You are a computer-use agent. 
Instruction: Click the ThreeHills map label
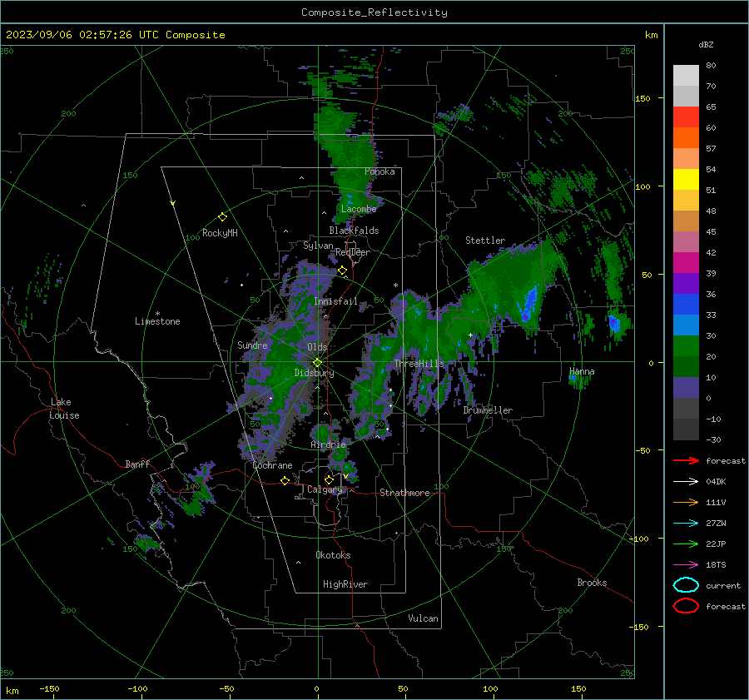[419, 364]
